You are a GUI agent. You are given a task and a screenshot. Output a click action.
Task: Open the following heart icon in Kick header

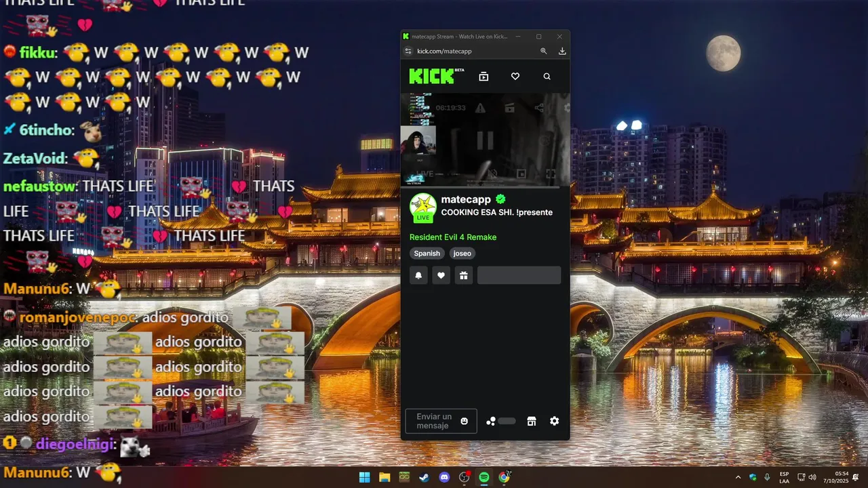click(515, 77)
